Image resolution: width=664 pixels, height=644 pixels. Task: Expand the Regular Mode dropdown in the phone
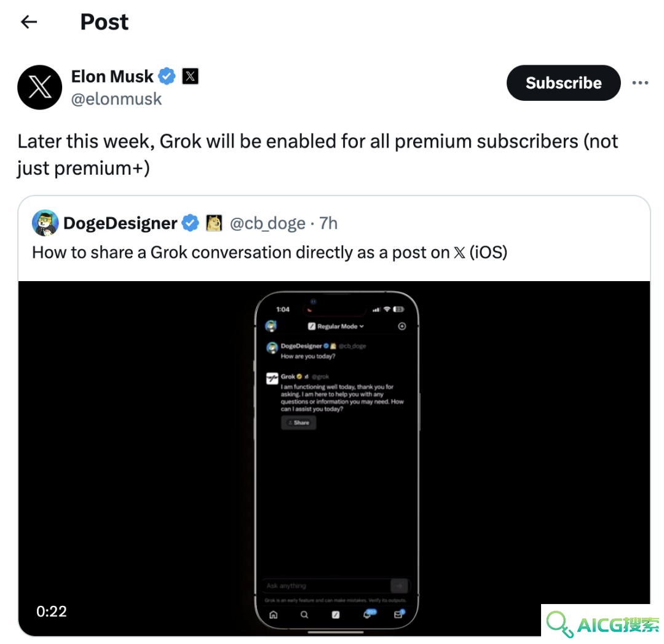[x=336, y=326]
